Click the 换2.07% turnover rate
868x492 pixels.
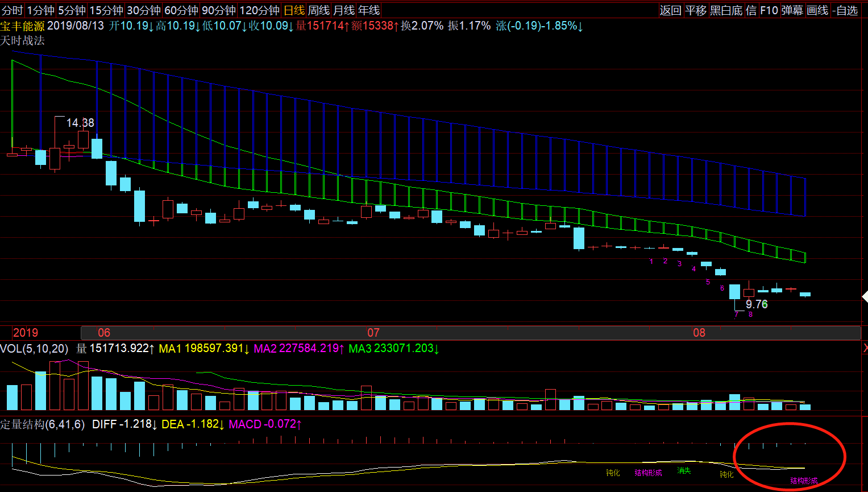[x=422, y=26]
